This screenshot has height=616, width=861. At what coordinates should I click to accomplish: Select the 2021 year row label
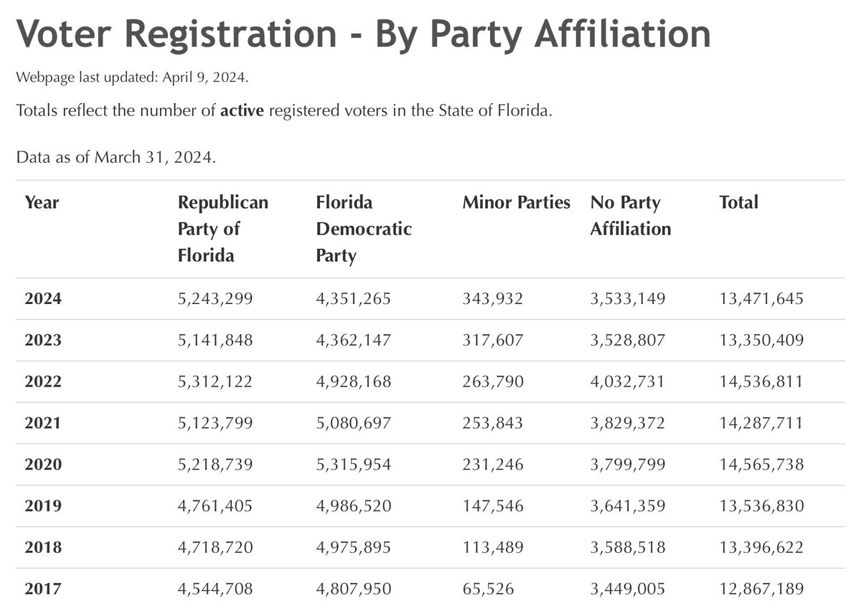tap(43, 424)
